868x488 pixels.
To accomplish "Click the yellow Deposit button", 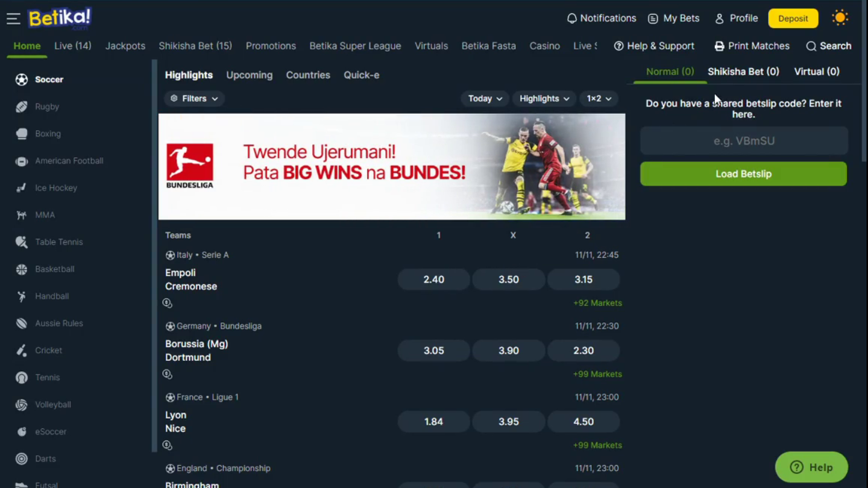I will point(793,19).
